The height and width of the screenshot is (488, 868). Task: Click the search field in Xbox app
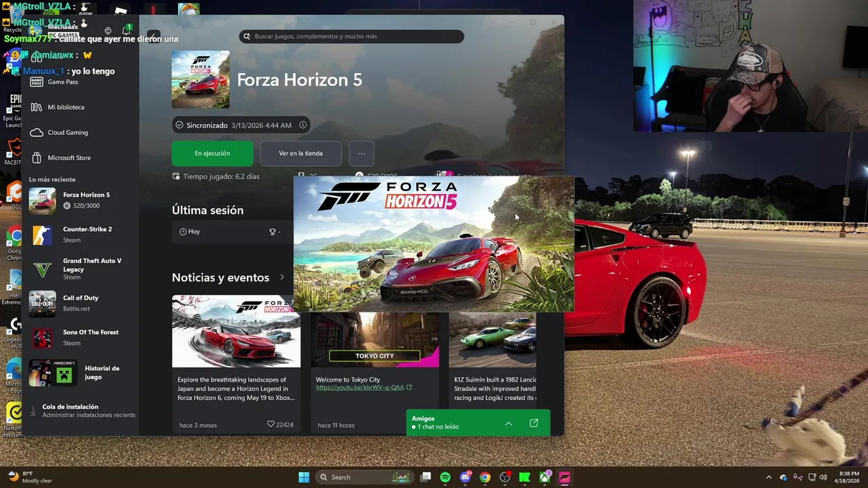point(351,37)
